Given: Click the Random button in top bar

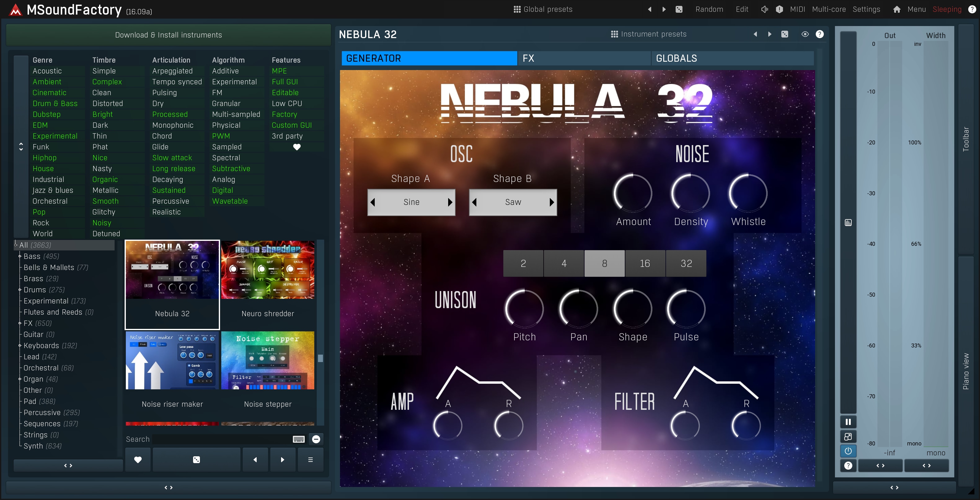Looking at the screenshot, I should [x=709, y=9].
